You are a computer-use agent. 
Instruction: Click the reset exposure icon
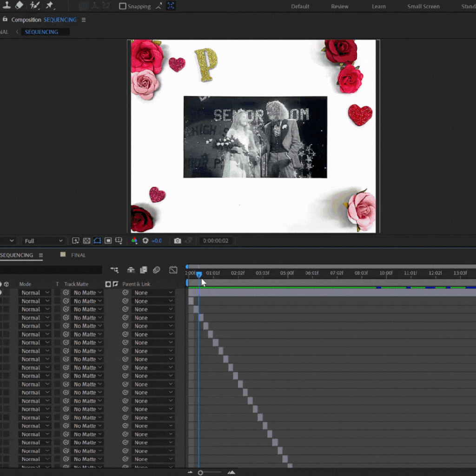(145, 241)
